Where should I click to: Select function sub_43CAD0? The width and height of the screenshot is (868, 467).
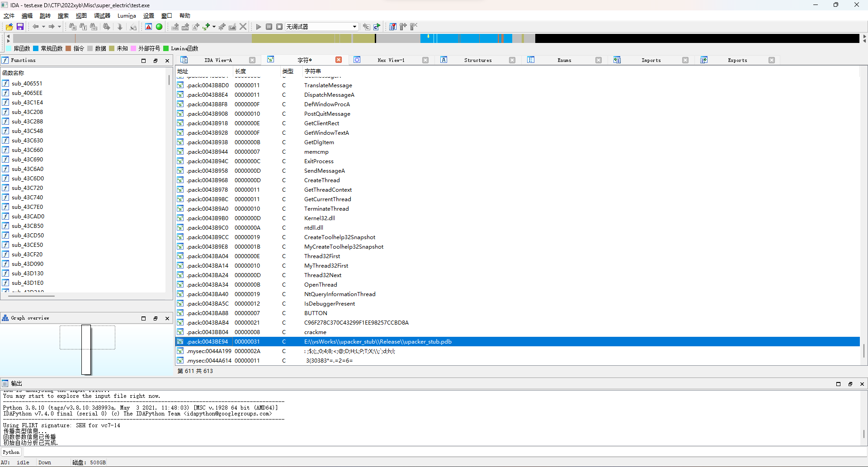pyautogui.click(x=84, y=216)
